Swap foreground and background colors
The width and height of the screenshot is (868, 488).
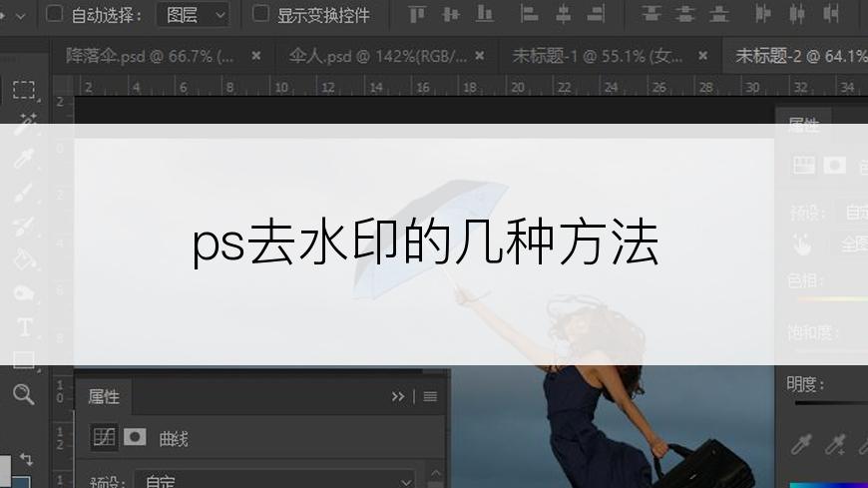pos(26,459)
